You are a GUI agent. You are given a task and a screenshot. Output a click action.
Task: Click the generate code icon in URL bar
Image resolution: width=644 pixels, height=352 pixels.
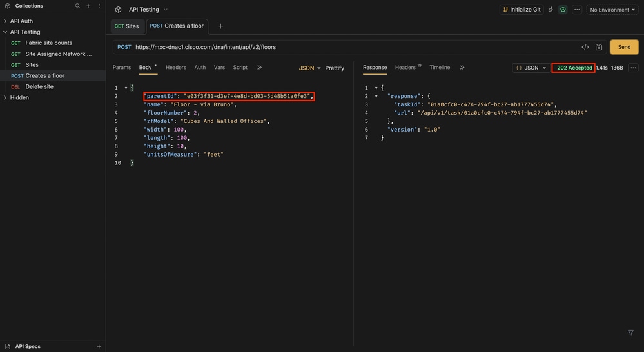point(585,47)
